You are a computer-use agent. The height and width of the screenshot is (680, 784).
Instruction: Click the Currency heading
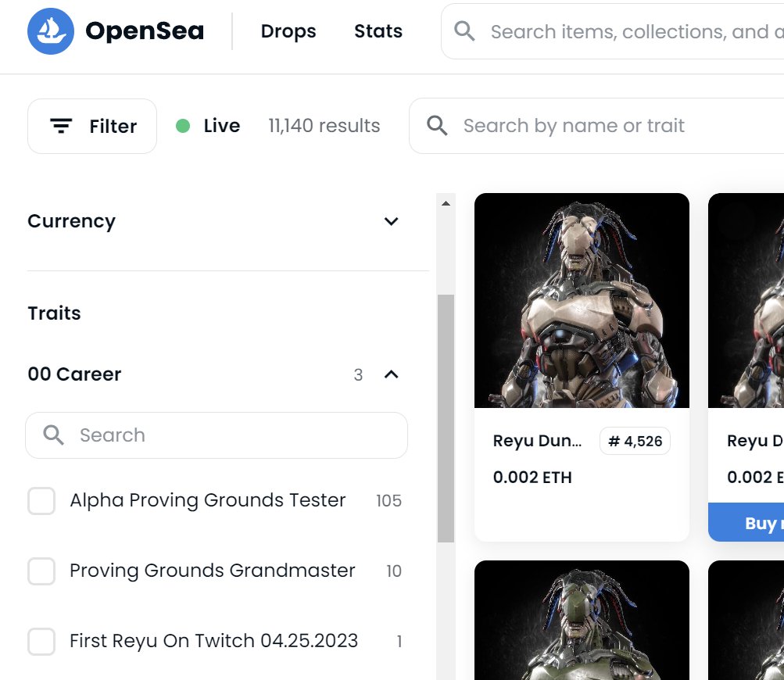click(x=71, y=221)
